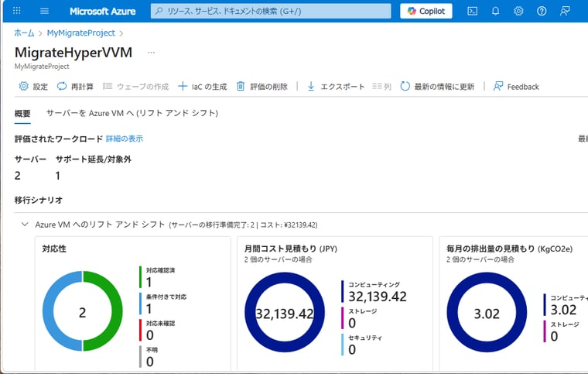Open the header feedback person icon
The image size is (588, 374).
coord(565,12)
